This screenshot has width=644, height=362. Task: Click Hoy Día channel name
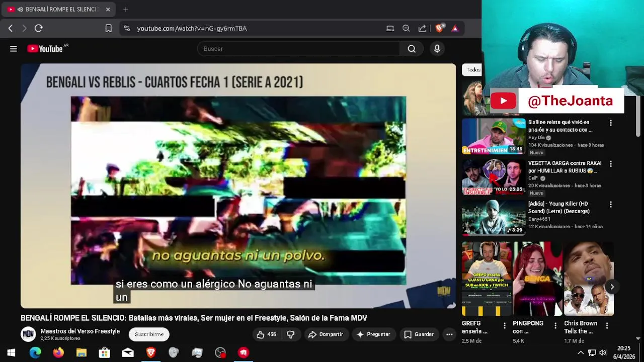point(536,138)
